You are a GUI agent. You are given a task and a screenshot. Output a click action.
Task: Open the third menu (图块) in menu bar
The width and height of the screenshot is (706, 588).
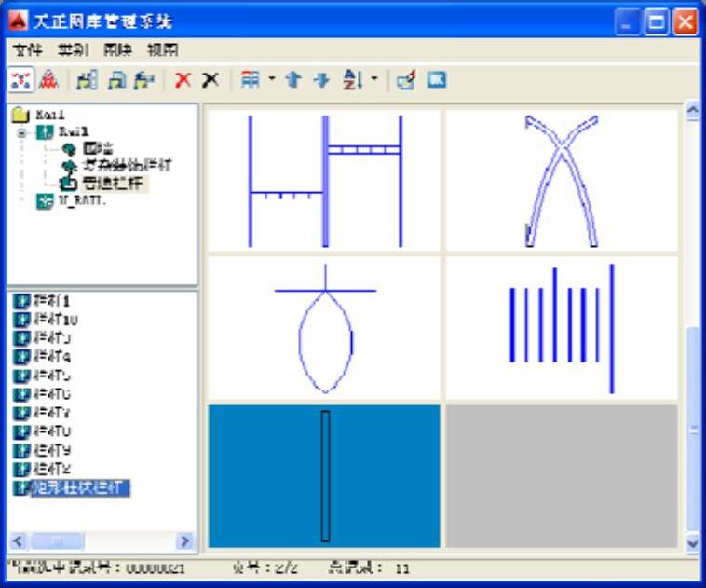117,49
